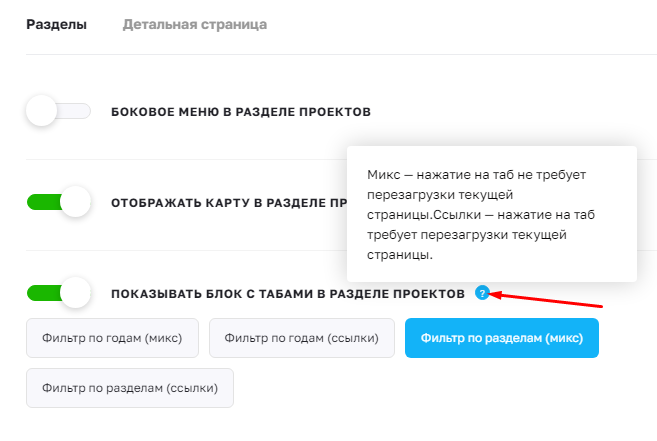Image resolution: width=657 pixels, height=441 pixels.
Task: Turn off Показывать блок с табами toggle
Action: pyautogui.click(x=58, y=293)
